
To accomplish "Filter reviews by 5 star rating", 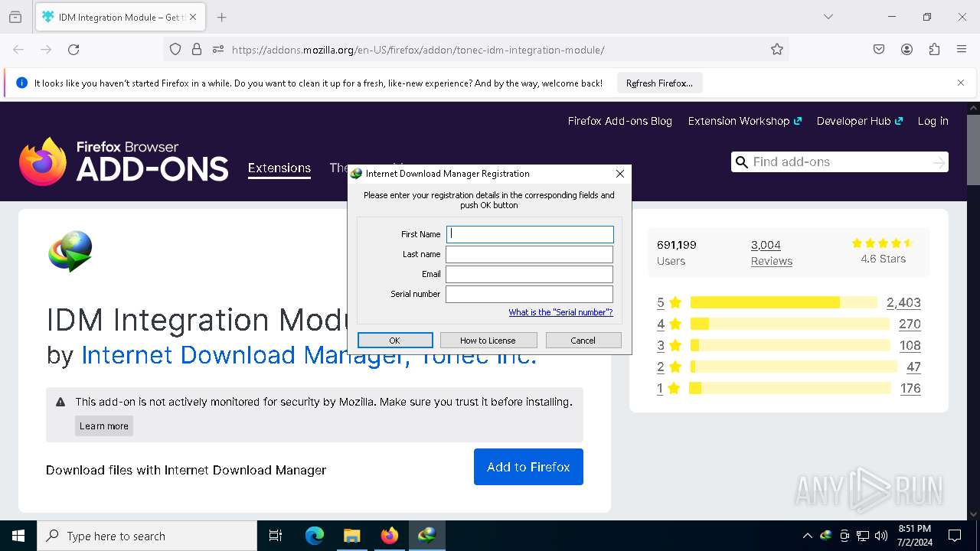I will click(x=668, y=302).
